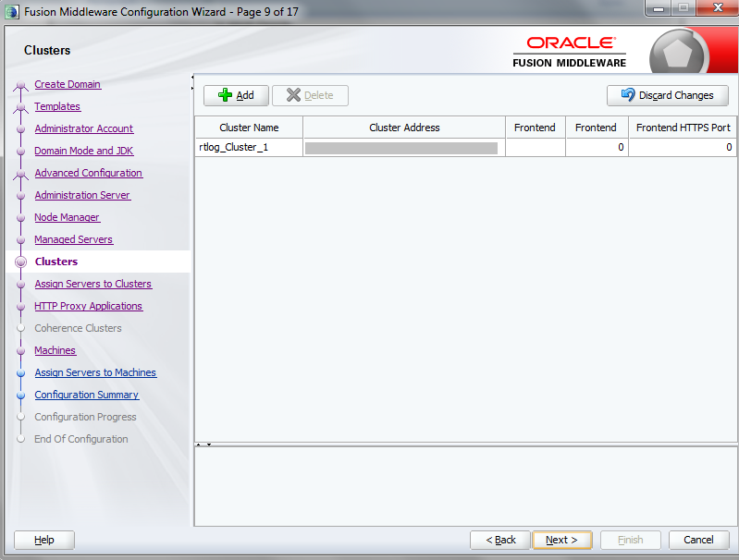Viewport: 739px width, 560px height.
Task: Click the Cluster Name column header
Action: (249, 128)
